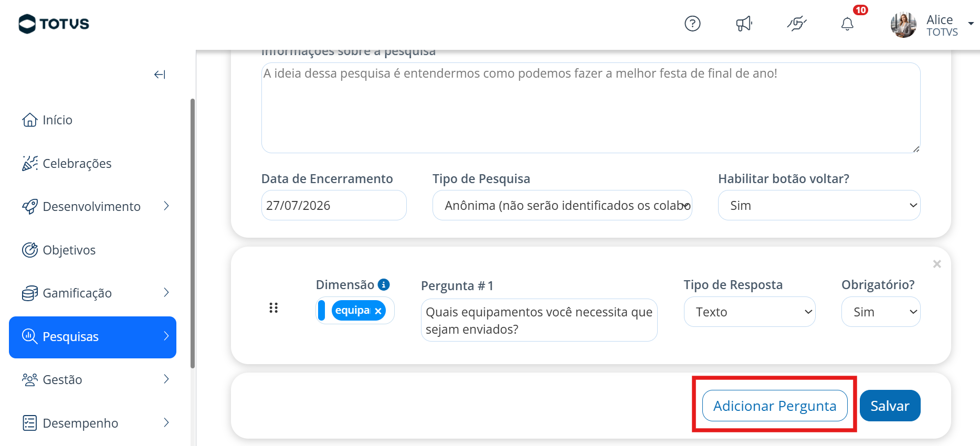This screenshot has width=980, height=446.
Task: Collapse the sidebar with arrow icon
Action: coord(160,75)
